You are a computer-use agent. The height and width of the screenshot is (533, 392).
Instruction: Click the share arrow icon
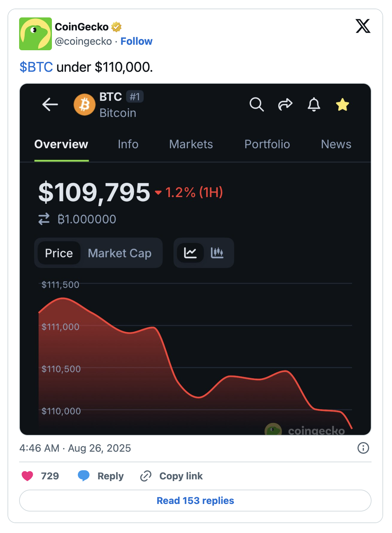(x=285, y=105)
